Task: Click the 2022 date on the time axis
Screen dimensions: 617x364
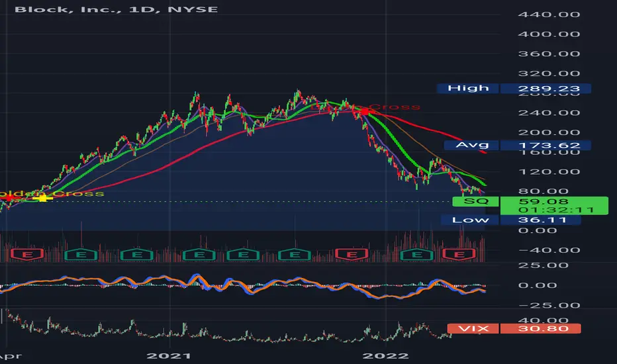Action: pyautogui.click(x=385, y=356)
